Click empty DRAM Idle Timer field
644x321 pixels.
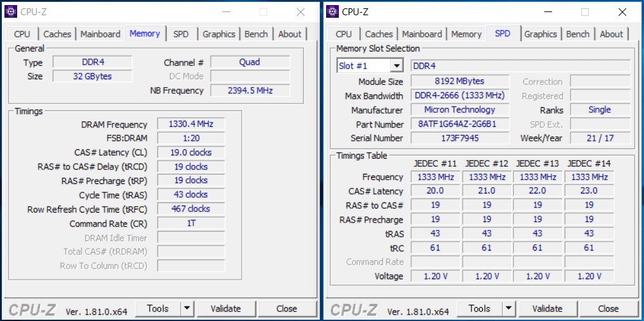point(191,237)
